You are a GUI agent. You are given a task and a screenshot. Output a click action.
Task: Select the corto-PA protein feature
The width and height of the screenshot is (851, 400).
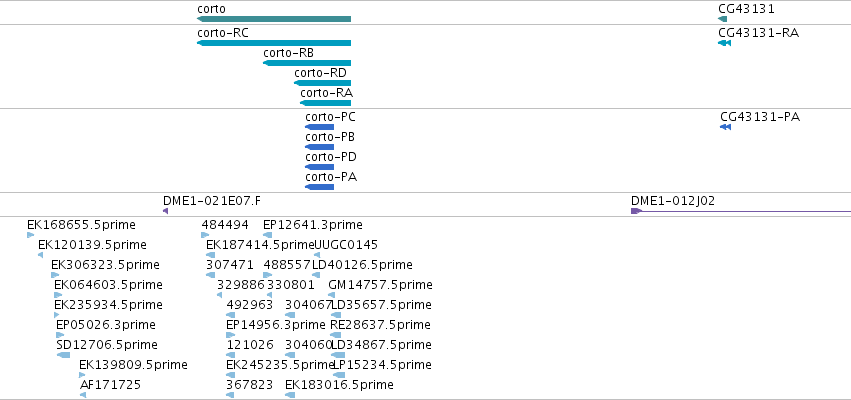tap(320, 187)
